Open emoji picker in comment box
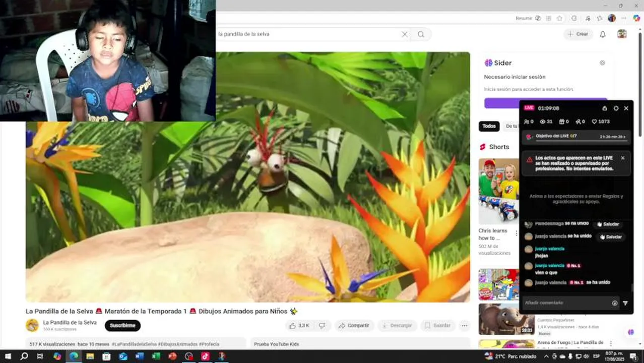Viewport: 644px width, 363px height. pos(614,303)
